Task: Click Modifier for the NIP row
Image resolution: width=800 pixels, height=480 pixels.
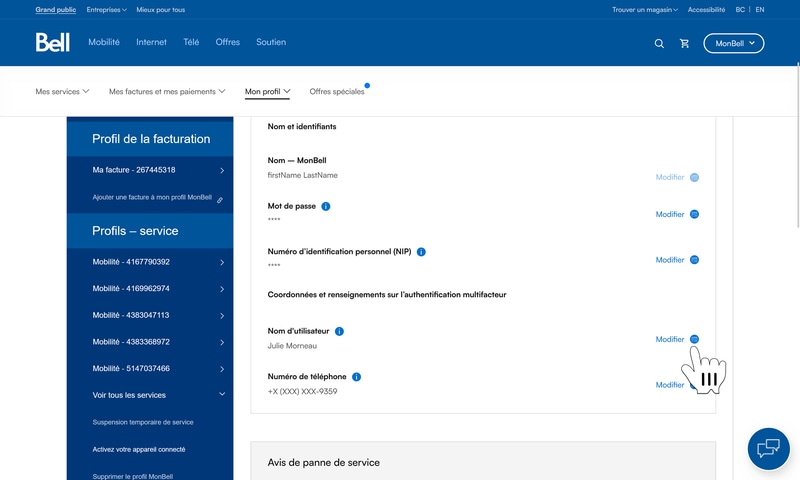Action: 670,260
